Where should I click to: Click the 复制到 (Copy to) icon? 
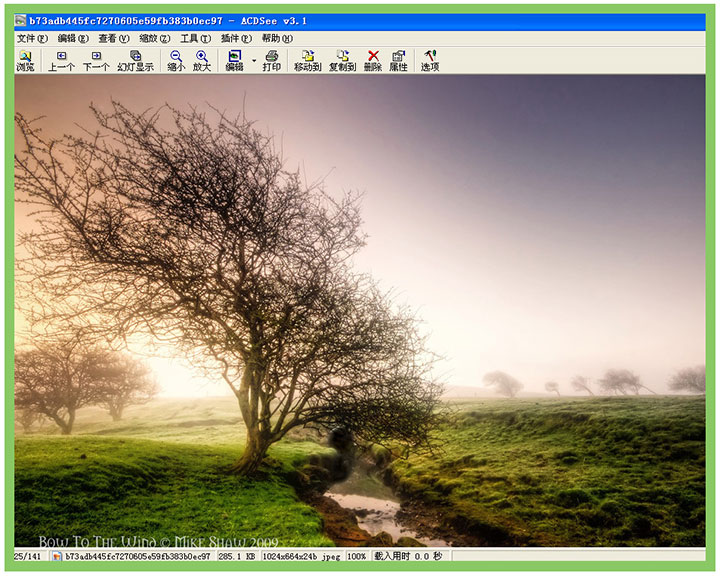coord(342,61)
